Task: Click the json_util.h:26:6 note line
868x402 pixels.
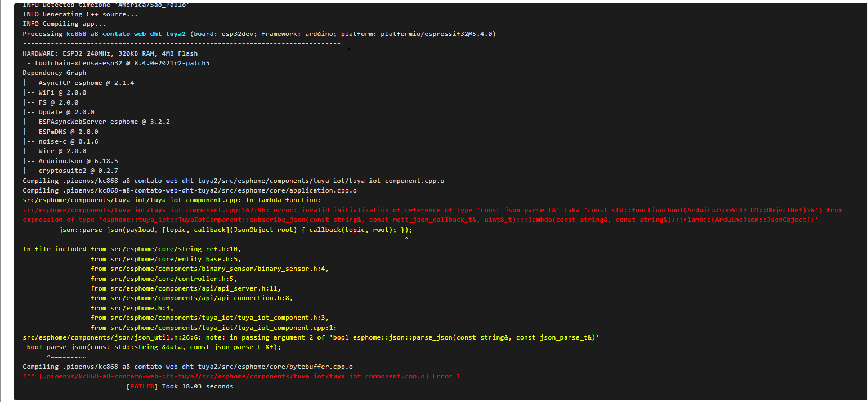Action: coord(311,337)
